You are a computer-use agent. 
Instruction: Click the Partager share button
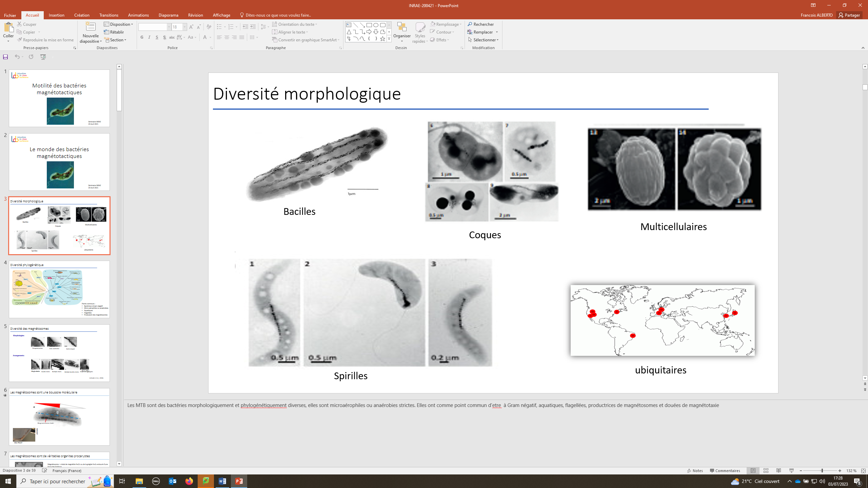pyautogui.click(x=849, y=15)
